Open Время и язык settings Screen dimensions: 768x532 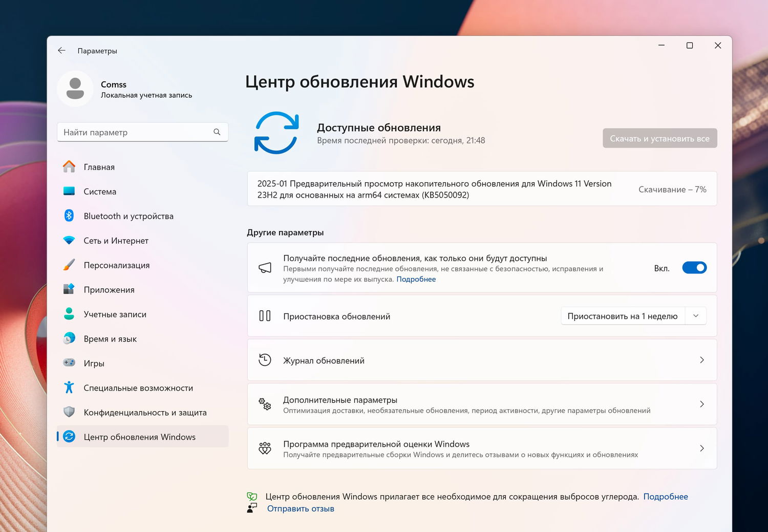click(142, 339)
